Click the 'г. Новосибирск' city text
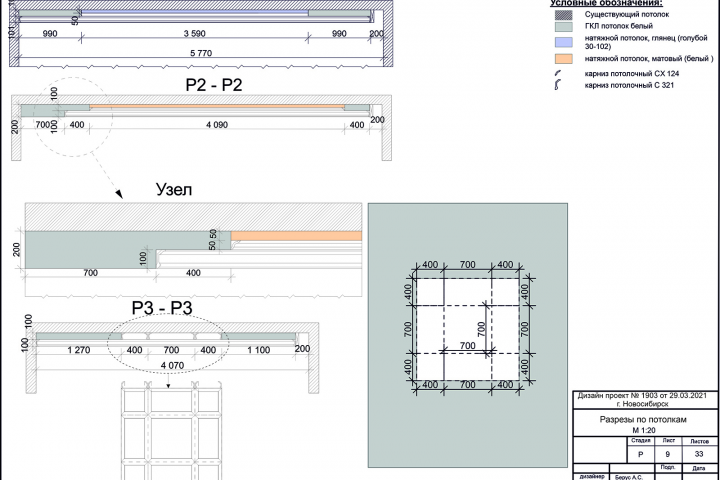The image size is (720, 480). click(x=642, y=404)
